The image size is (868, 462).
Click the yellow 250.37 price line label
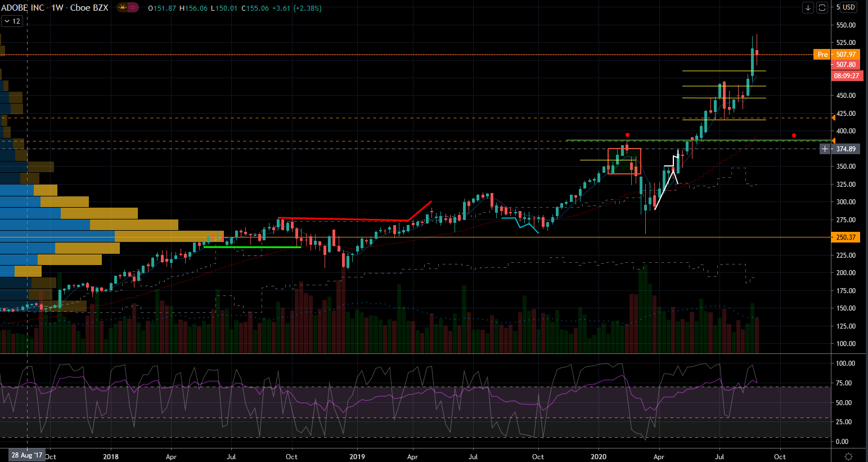pos(845,237)
